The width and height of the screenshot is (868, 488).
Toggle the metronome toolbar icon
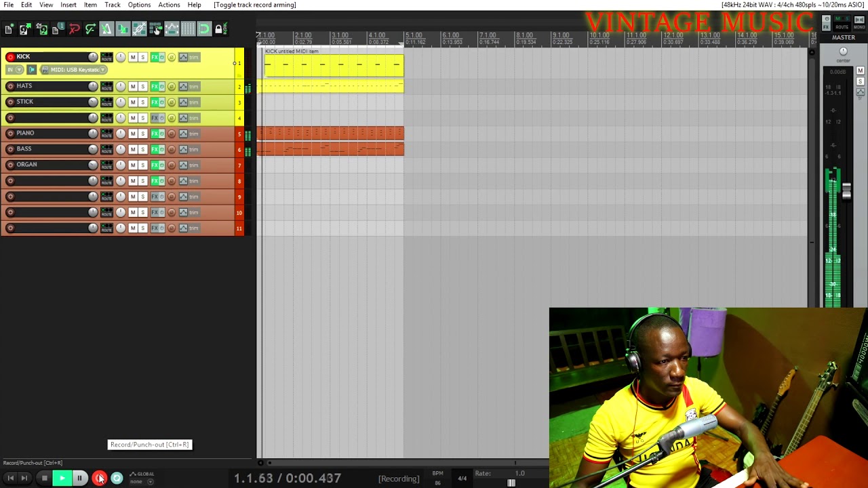point(106,29)
